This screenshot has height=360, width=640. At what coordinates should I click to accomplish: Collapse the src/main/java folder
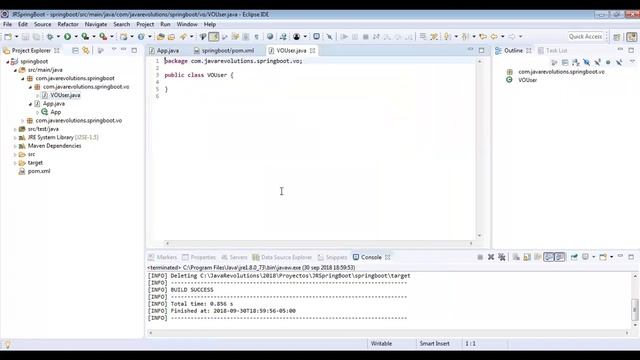coord(15,70)
